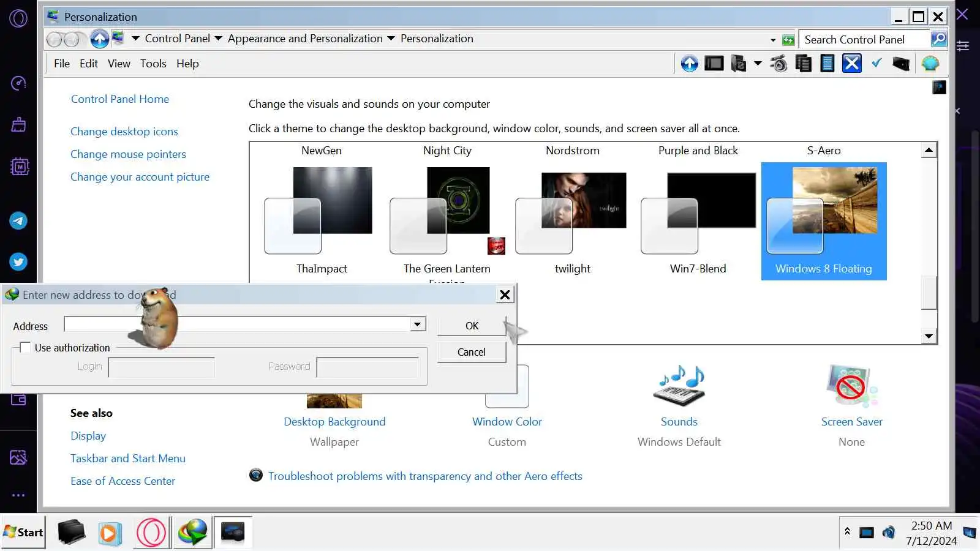
Task: Open Internet Download Manager on the taskbar
Action: coord(193,533)
